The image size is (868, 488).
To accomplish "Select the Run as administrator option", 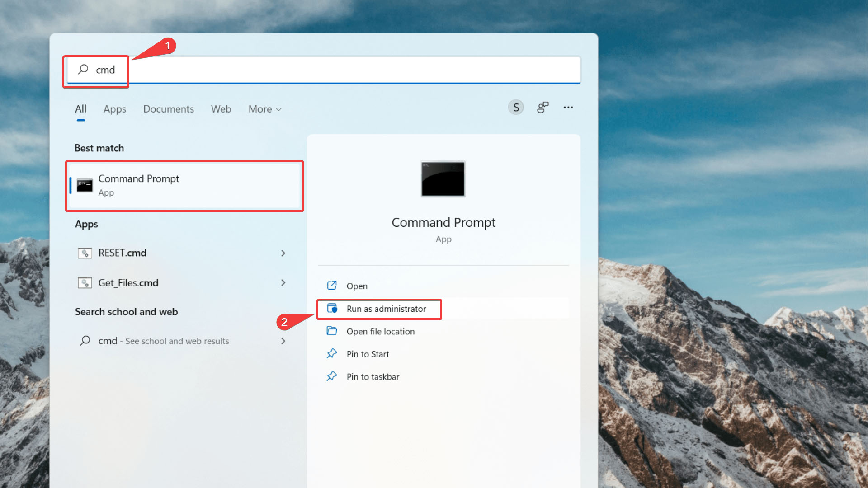I will point(387,309).
